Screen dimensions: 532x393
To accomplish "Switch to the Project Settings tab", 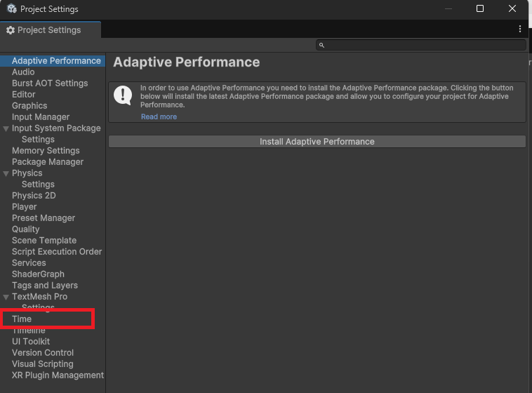I will coord(48,30).
